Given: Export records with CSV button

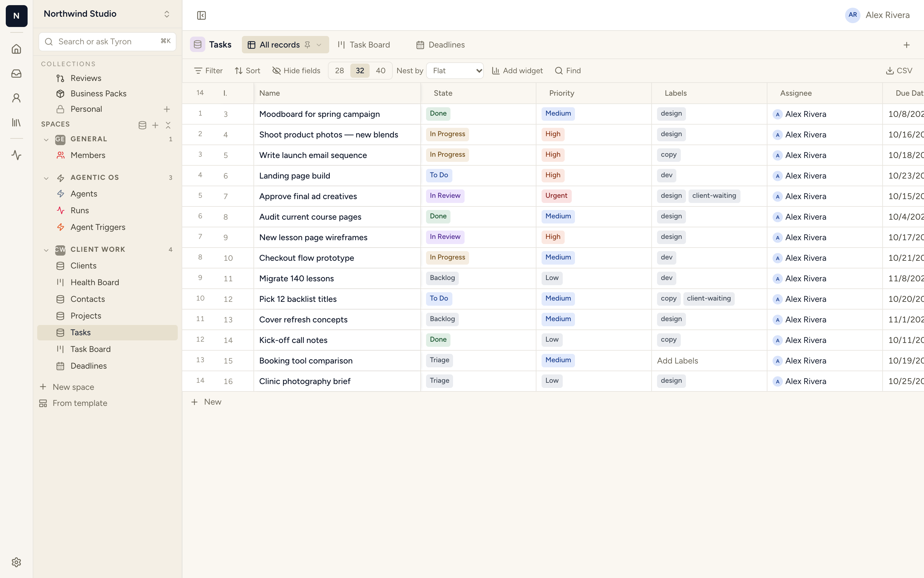Looking at the screenshot, I should click(x=899, y=71).
